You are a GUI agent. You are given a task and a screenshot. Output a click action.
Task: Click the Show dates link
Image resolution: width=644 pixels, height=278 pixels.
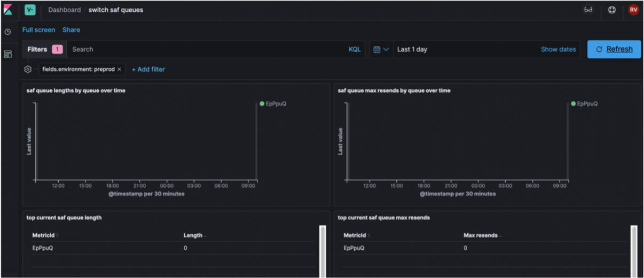558,49
